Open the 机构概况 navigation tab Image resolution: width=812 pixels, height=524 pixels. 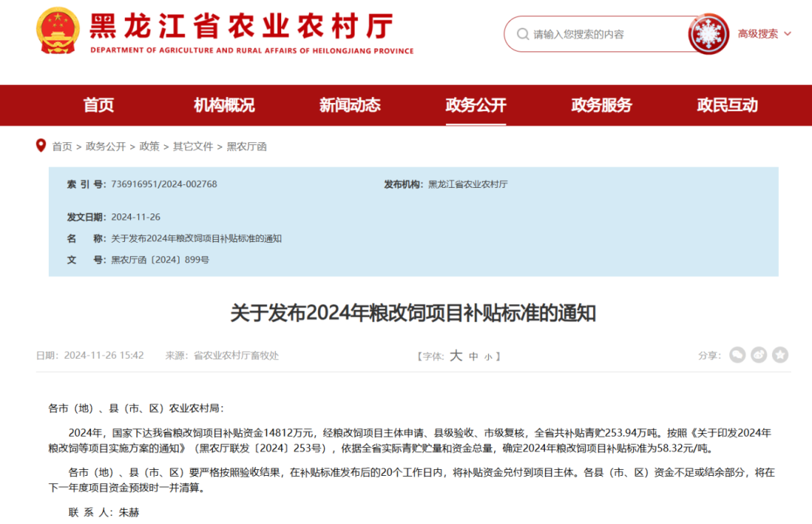tap(224, 105)
